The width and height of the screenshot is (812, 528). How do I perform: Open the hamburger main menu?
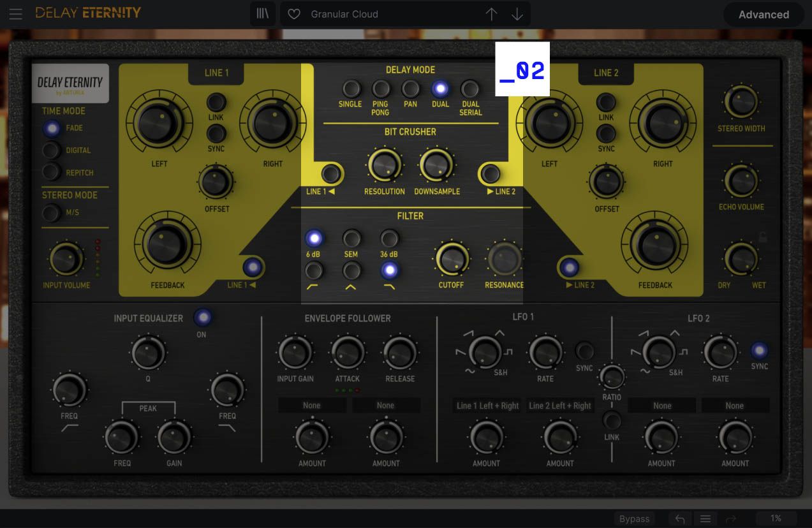point(15,14)
